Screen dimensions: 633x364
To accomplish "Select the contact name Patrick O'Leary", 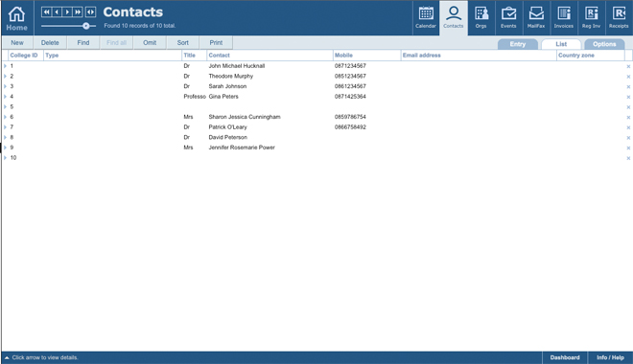I will click(227, 127).
